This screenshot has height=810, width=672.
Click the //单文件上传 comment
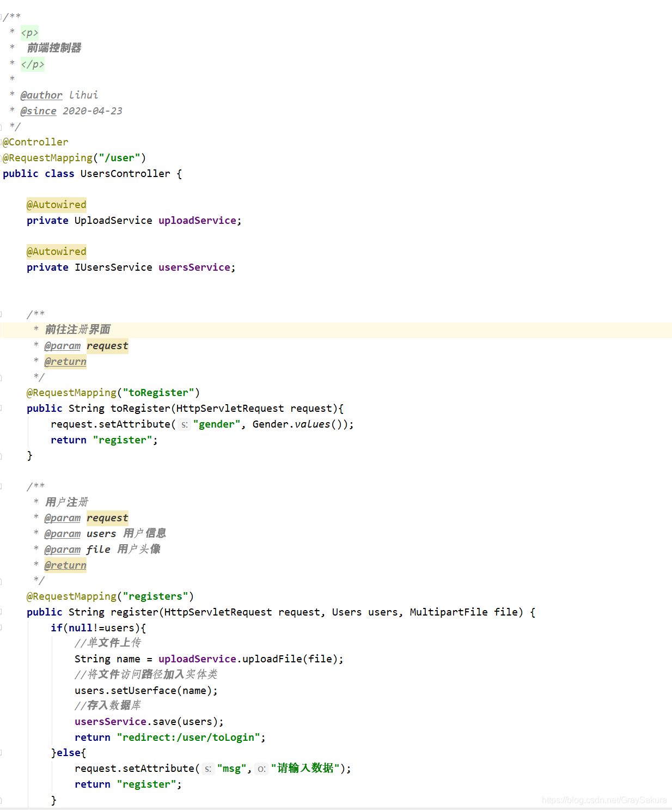click(108, 643)
